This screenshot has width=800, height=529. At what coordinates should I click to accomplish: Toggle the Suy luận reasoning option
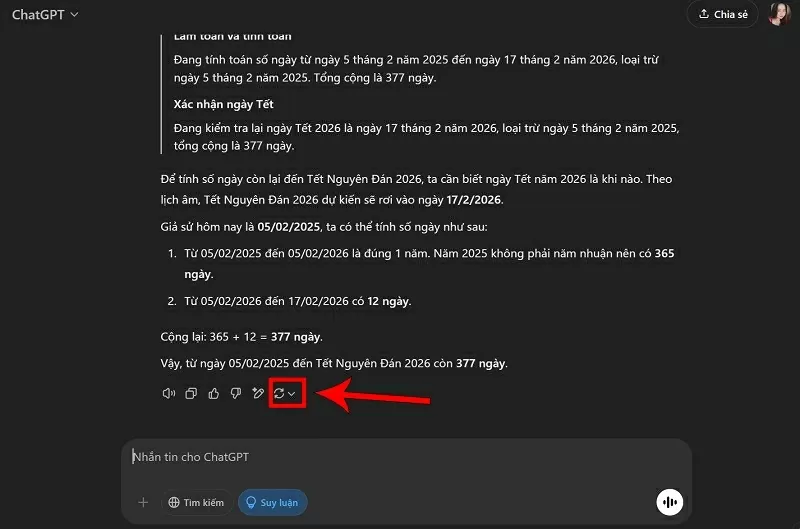(x=272, y=502)
